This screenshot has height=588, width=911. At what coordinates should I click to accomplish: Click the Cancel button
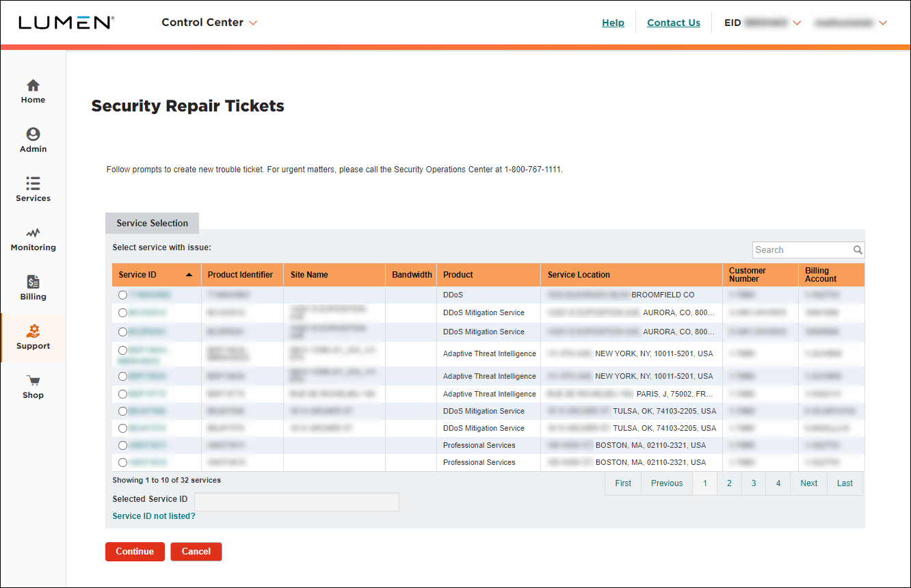[196, 552]
